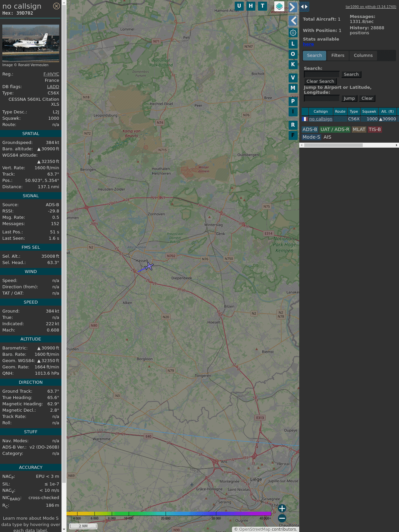Open the map layer switcher
The height and width of the screenshot is (532, 399).
coord(280,6)
